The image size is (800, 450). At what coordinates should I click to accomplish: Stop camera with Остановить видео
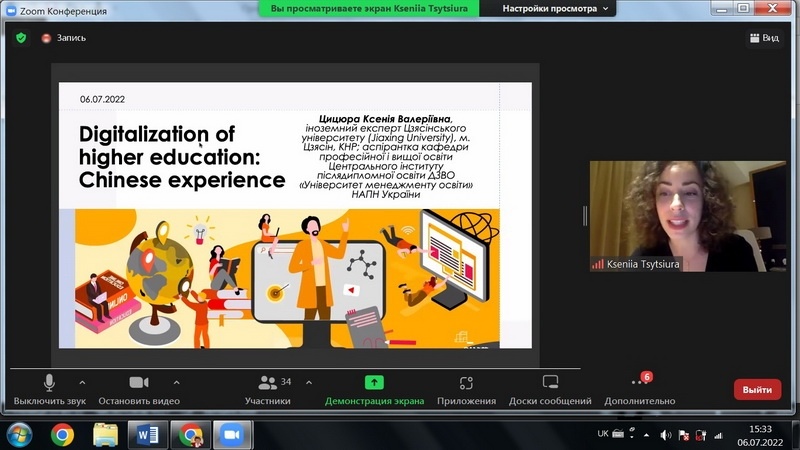[139, 388]
